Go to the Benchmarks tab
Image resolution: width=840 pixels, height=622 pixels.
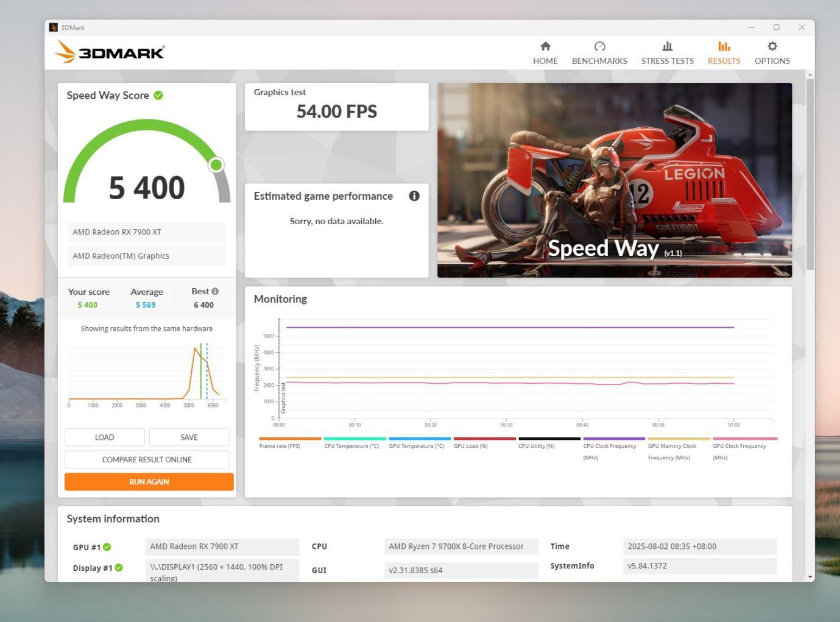point(599,53)
